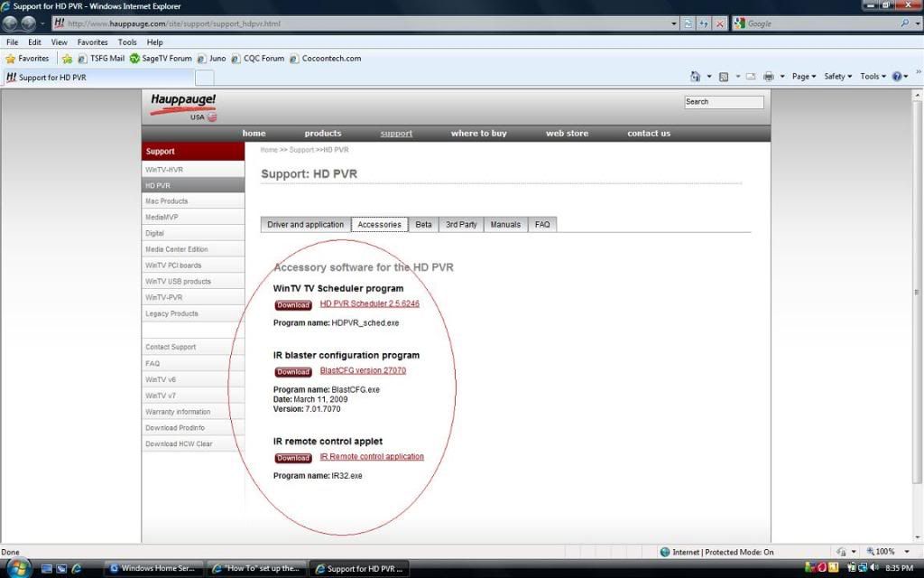Click the page vertical scrollbar down arrow

[917, 537]
